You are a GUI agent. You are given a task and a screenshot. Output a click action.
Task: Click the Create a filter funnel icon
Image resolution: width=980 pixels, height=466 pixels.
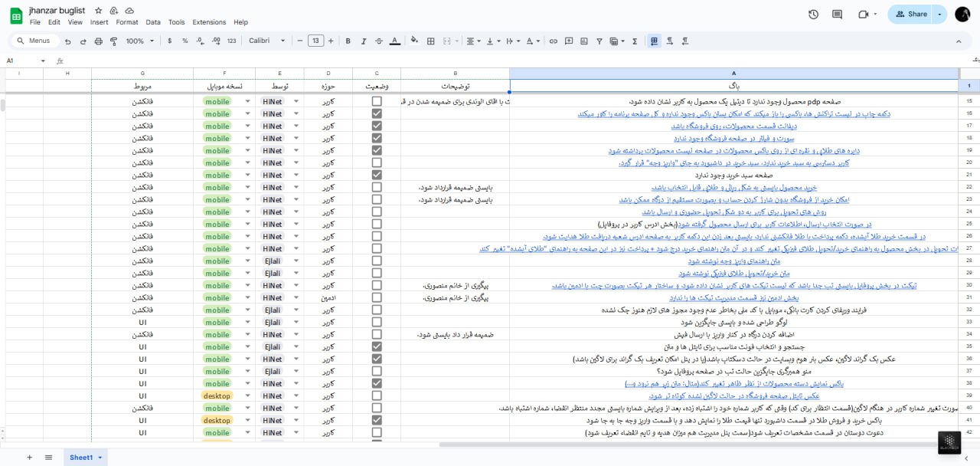(599, 41)
